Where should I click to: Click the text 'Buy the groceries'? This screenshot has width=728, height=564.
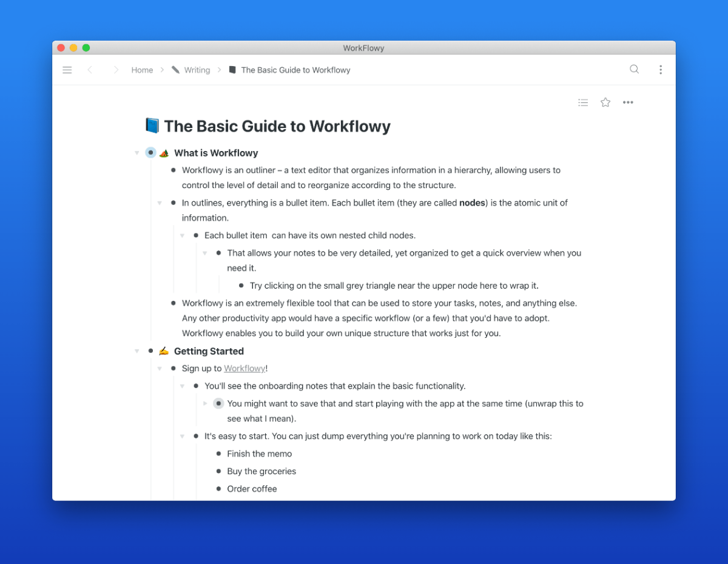[x=261, y=471]
